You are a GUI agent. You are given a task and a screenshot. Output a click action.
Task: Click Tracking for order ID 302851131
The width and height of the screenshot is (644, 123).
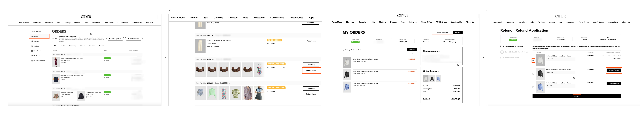pyautogui.click(x=311, y=88)
